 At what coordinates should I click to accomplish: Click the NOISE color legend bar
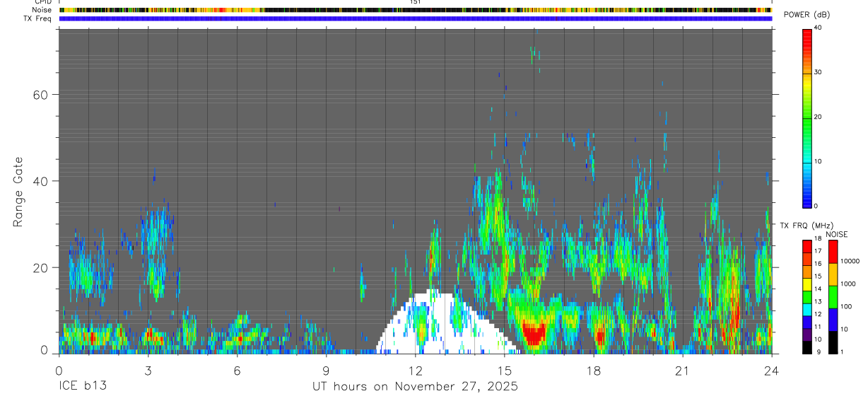833,296
